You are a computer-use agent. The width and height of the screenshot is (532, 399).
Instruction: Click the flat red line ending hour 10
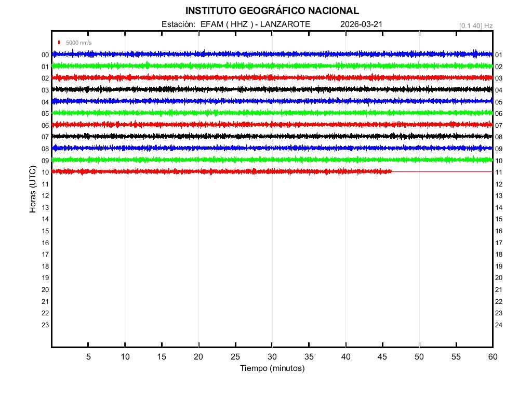click(x=442, y=171)
